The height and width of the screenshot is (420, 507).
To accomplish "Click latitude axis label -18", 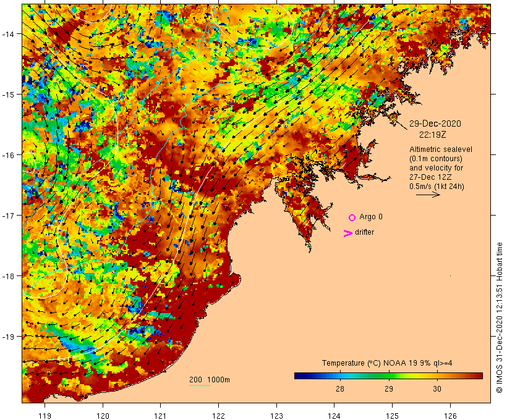I will 7,276.
